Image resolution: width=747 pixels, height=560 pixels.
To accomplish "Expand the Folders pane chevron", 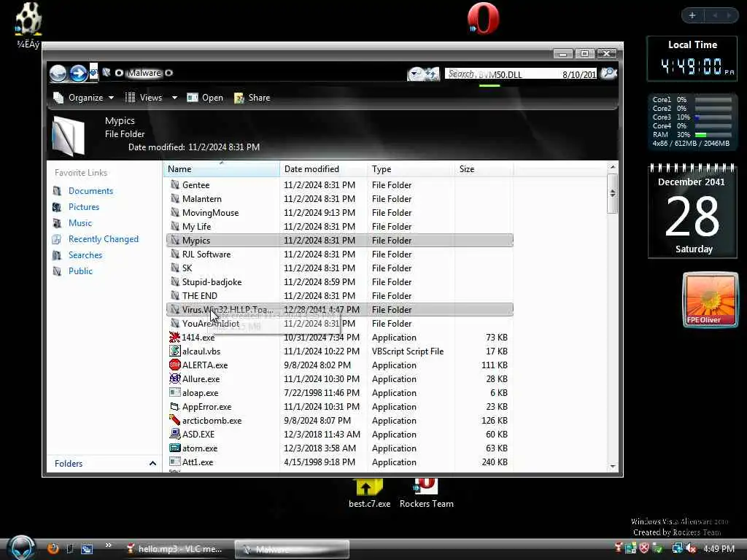I will point(152,463).
